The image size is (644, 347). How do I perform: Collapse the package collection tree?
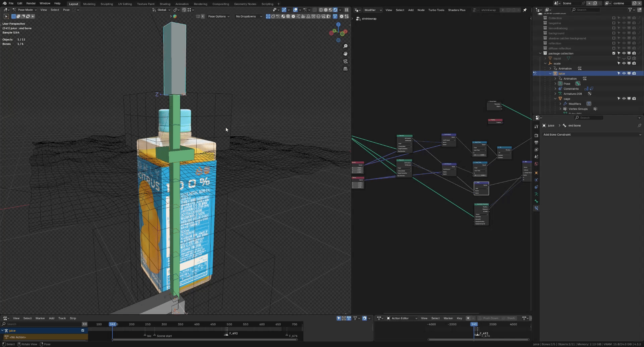(x=540, y=53)
